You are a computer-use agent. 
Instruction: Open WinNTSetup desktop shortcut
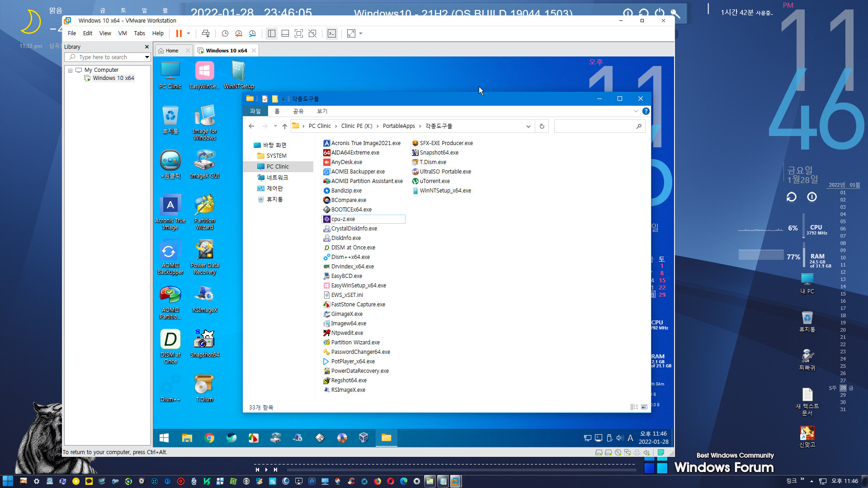[239, 75]
